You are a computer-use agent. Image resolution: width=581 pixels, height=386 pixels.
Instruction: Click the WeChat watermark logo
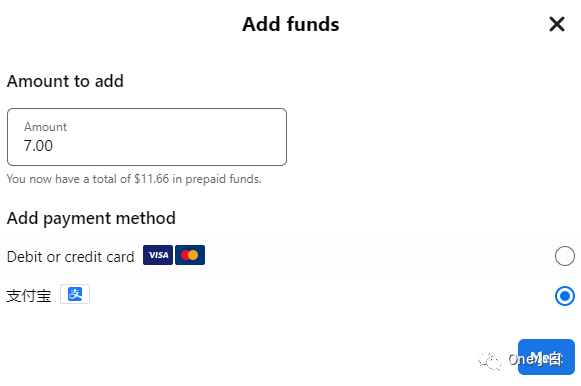pyautogui.click(x=489, y=360)
